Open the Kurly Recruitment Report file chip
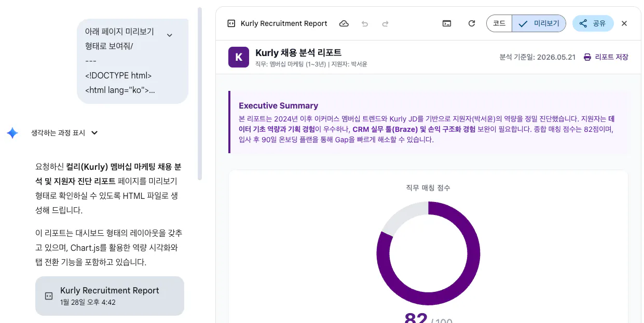The width and height of the screenshot is (644, 323). pyautogui.click(x=109, y=295)
